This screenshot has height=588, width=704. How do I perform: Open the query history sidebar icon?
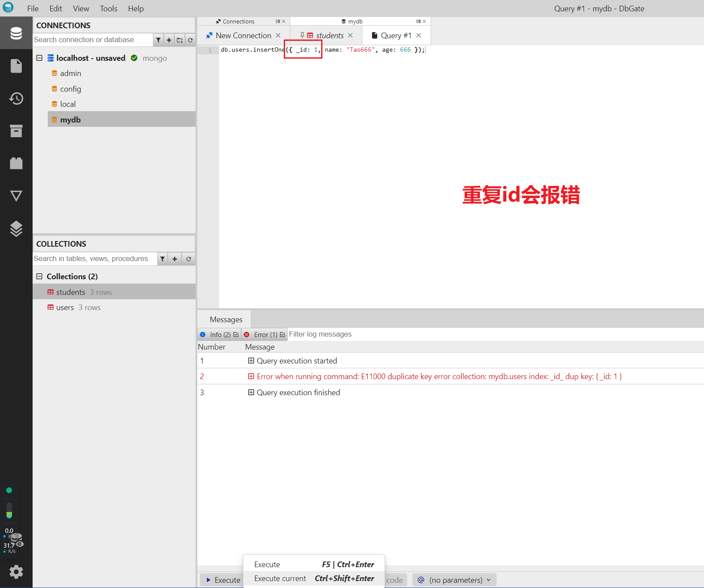click(x=16, y=99)
